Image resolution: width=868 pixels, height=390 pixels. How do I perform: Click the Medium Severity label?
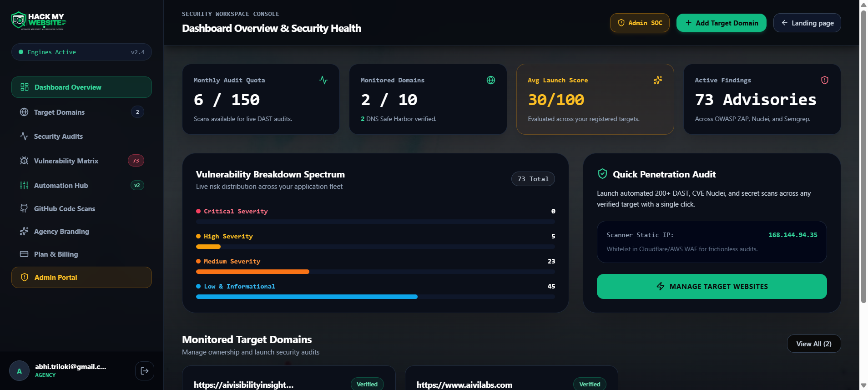click(x=232, y=261)
